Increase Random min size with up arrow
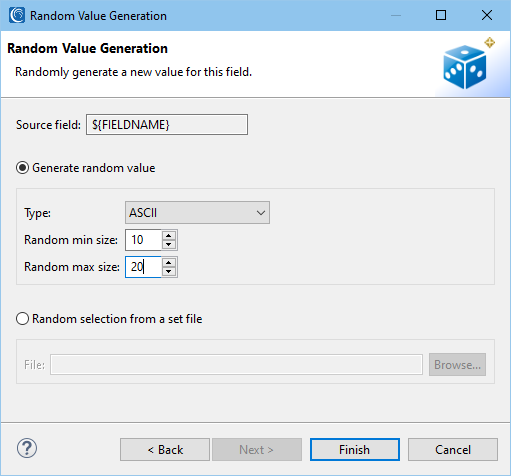 [x=169, y=236]
